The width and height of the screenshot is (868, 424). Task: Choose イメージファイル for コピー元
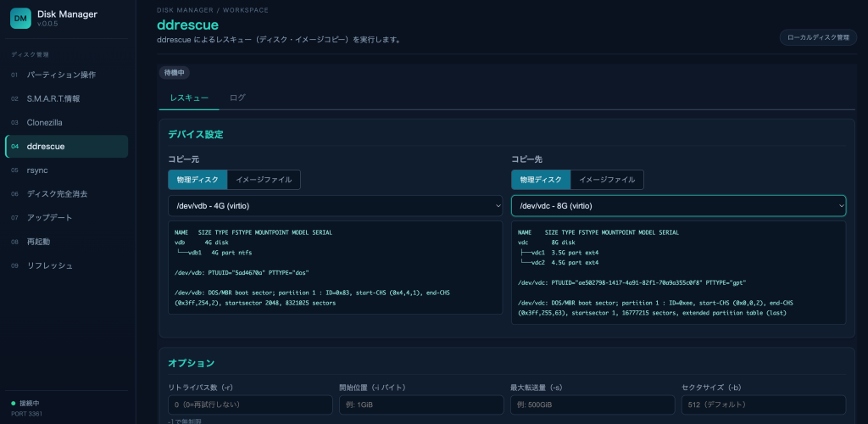[x=264, y=180]
